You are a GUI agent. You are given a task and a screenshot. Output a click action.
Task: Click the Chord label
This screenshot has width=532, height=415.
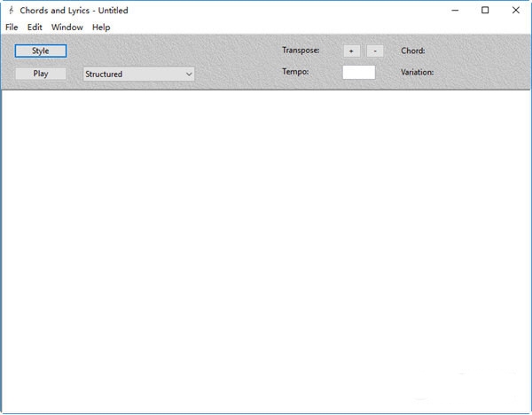click(413, 51)
